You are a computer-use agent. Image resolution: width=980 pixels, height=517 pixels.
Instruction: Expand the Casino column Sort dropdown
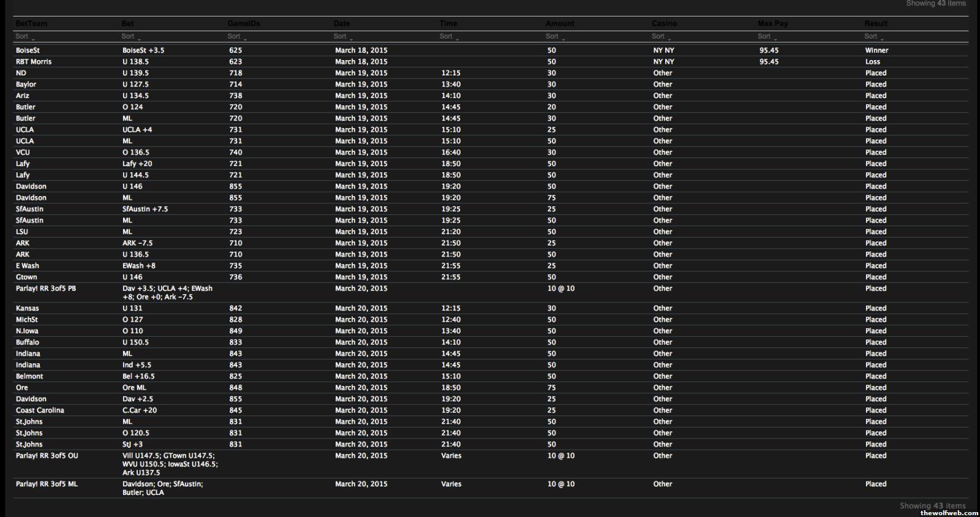tap(661, 37)
